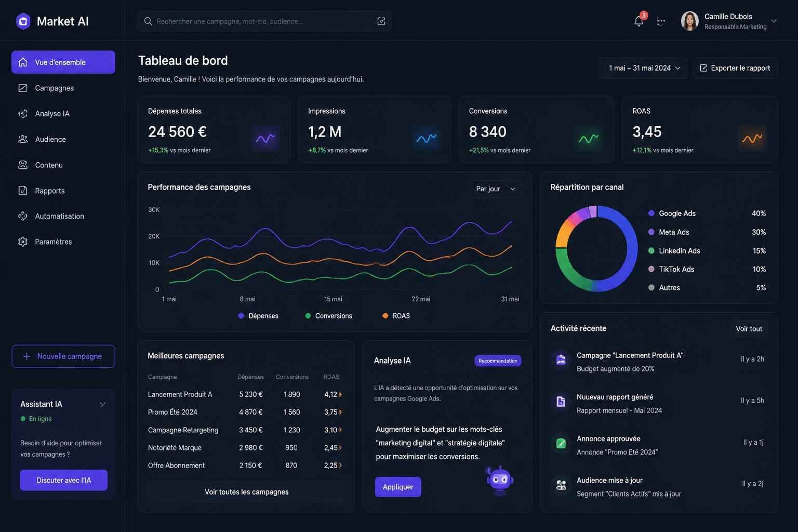Click the Analyse IA sidebar icon
Image resolution: width=798 pixels, height=532 pixels.
click(23, 113)
